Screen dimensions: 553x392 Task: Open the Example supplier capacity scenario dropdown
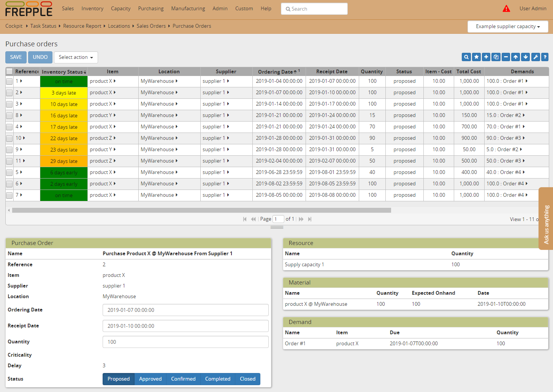point(508,26)
